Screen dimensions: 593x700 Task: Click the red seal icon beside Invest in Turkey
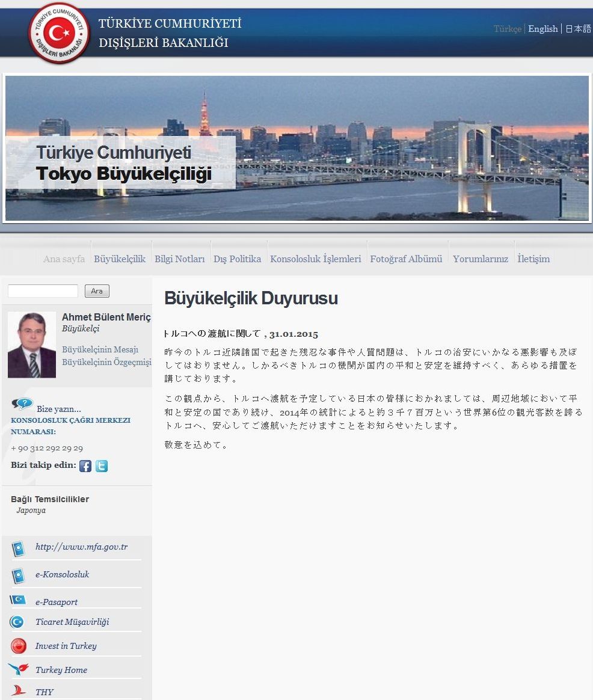click(18, 646)
